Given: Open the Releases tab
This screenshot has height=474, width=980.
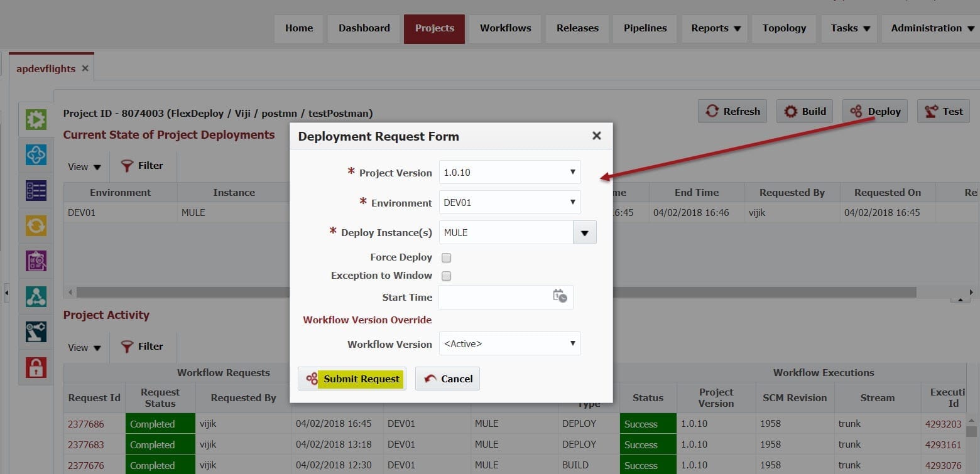Looking at the screenshot, I should point(577,28).
